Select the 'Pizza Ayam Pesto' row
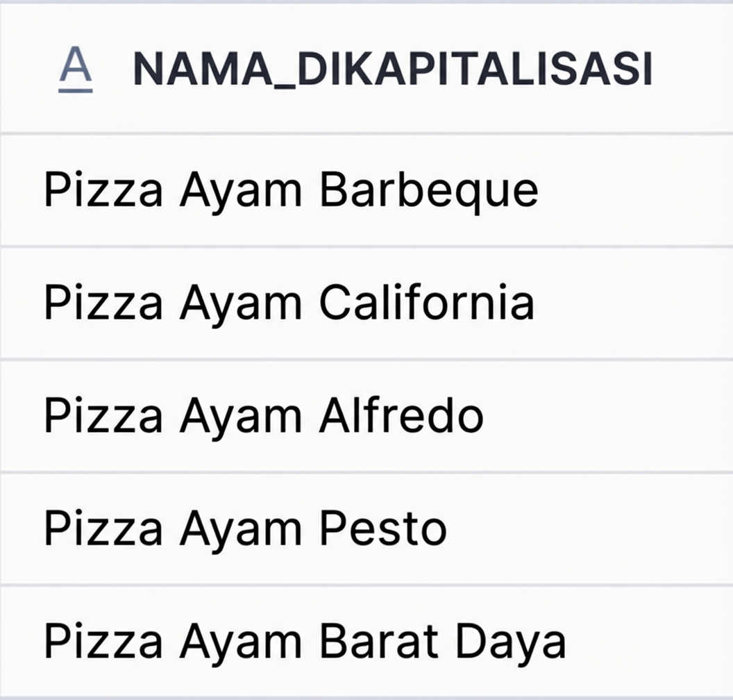Viewport: 733px width, 700px height. tap(243, 528)
